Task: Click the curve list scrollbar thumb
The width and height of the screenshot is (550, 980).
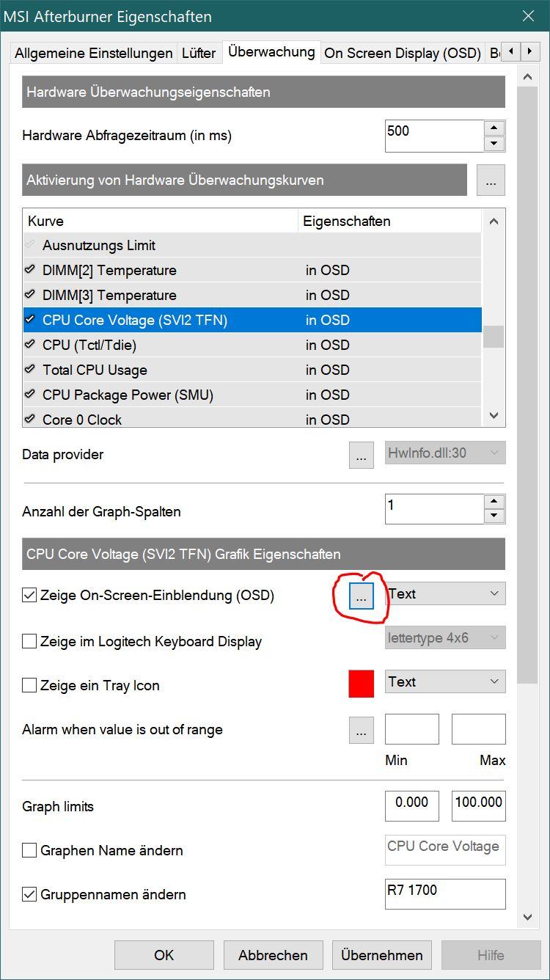Action: click(x=494, y=336)
